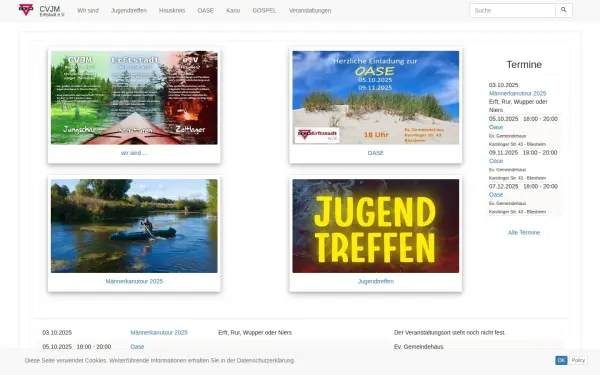Follow Männerkanutour 2025 link under the photo

[x=134, y=281]
